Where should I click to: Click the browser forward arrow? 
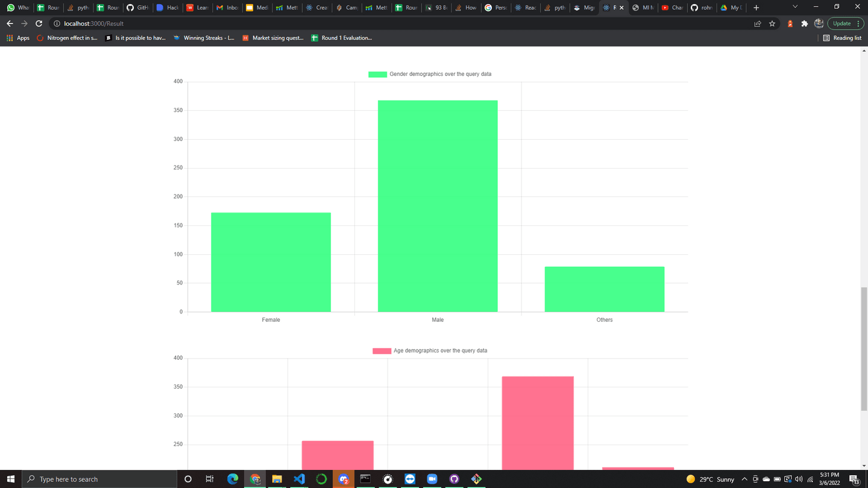pos(24,23)
